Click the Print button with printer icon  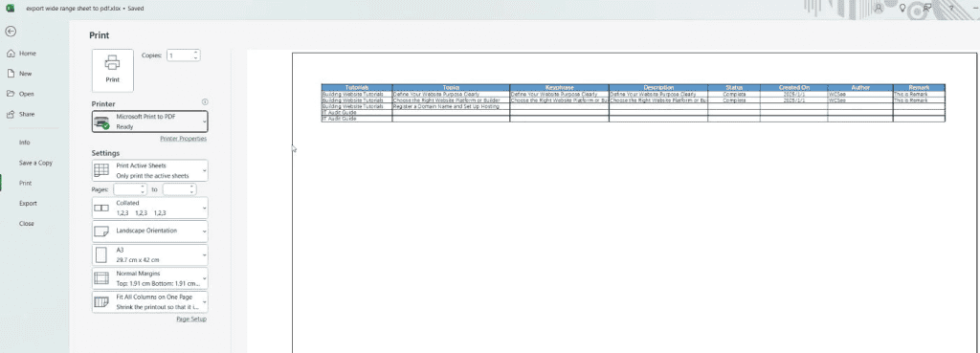pyautogui.click(x=113, y=70)
